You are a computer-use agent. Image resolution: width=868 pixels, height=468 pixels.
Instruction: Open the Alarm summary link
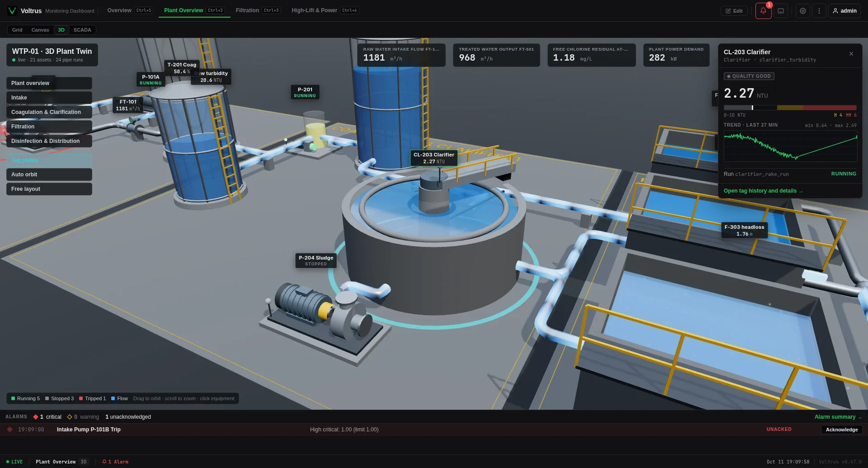[x=838, y=417]
